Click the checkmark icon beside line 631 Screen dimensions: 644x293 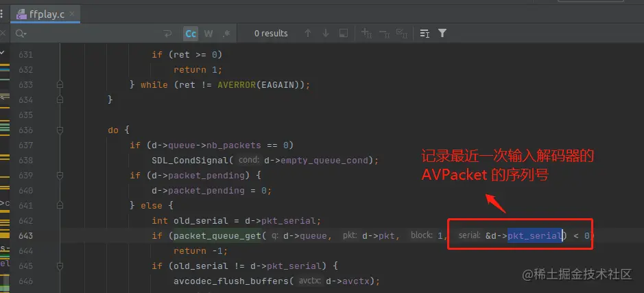click(x=3, y=52)
